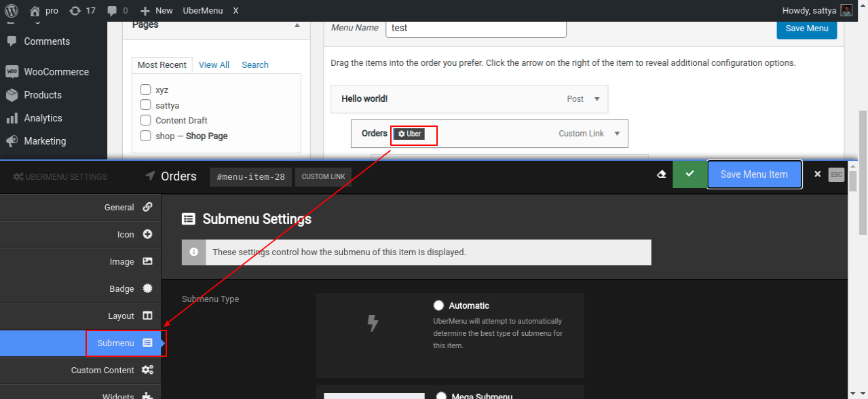Open the Layout settings tab
Screen dimensions: 868x399
click(80, 316)
